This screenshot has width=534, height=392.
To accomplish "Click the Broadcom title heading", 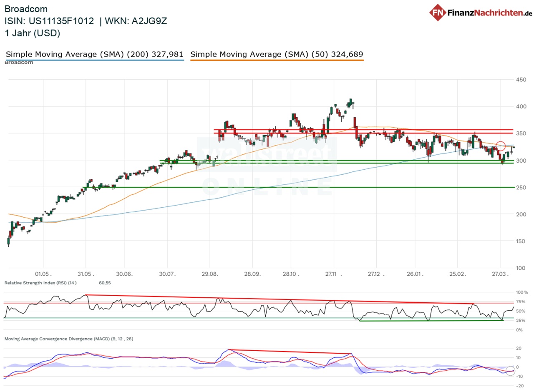I will coord(26,9).
